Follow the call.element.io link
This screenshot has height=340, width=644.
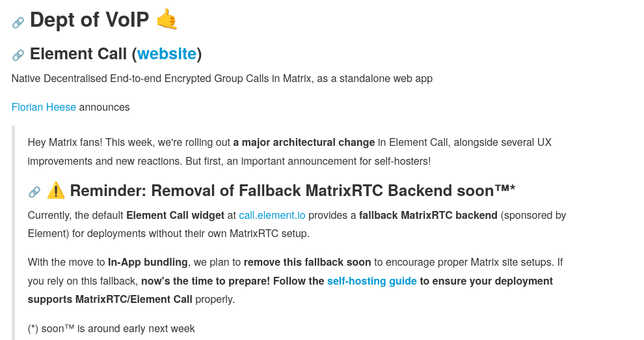coord(272,215)
